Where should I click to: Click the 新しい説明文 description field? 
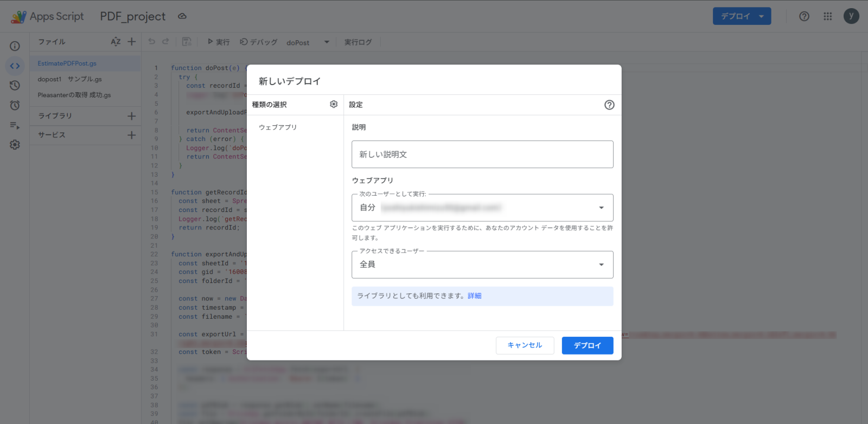482,155
